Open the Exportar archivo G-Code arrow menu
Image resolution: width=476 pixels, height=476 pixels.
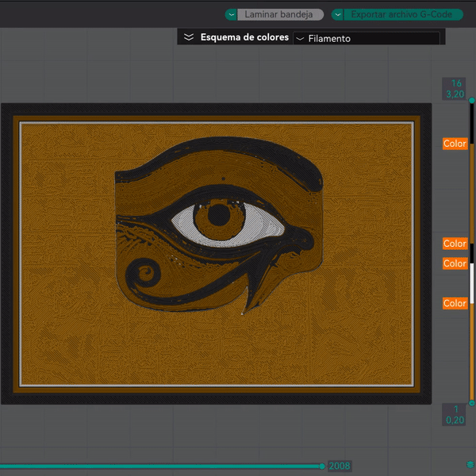(337, 14)
